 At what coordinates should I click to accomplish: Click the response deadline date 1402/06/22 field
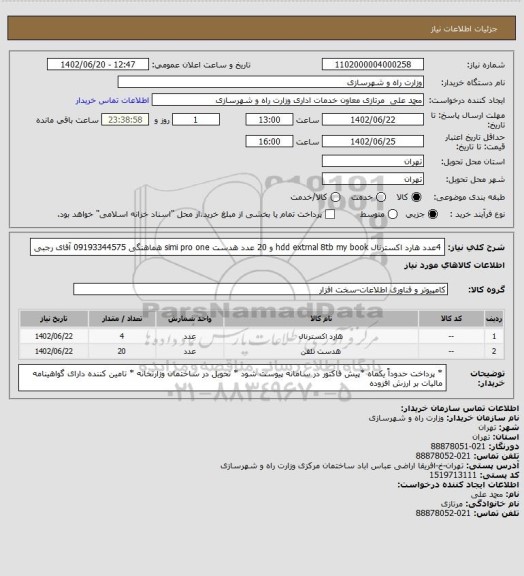click(373, 120)
